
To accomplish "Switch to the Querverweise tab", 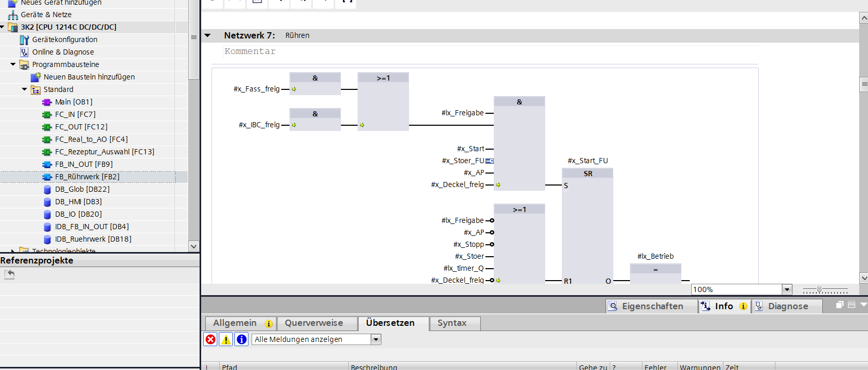I will click(x=314, y=323).
